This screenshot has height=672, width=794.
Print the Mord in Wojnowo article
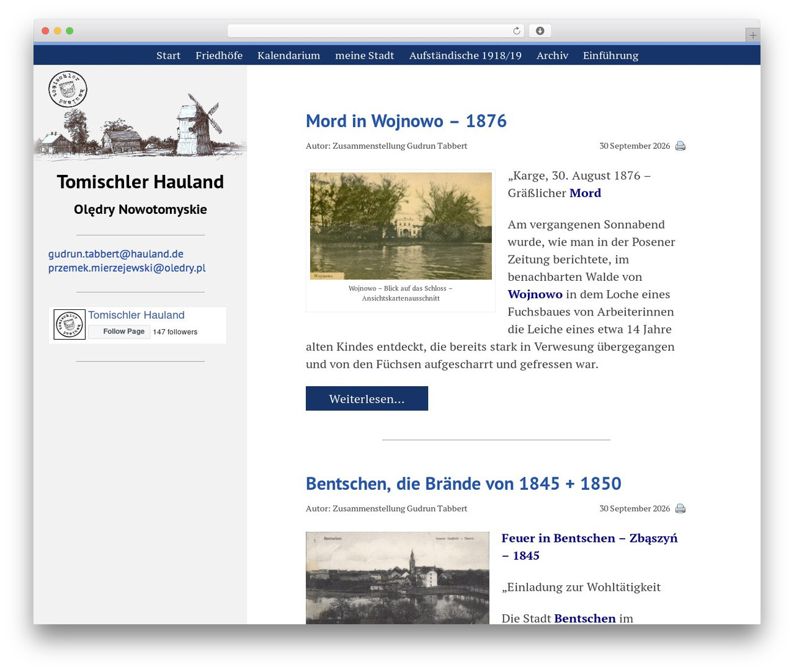point(680,146)
